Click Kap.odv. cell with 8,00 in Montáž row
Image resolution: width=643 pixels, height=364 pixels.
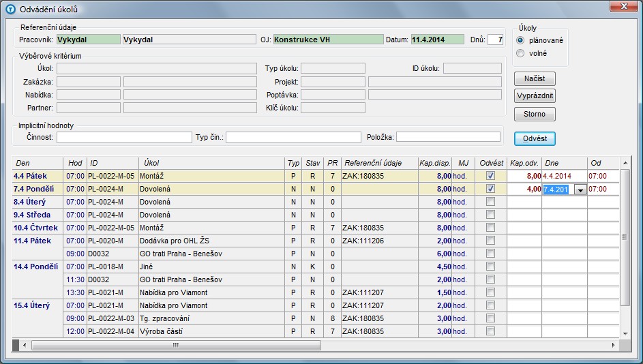524,176
